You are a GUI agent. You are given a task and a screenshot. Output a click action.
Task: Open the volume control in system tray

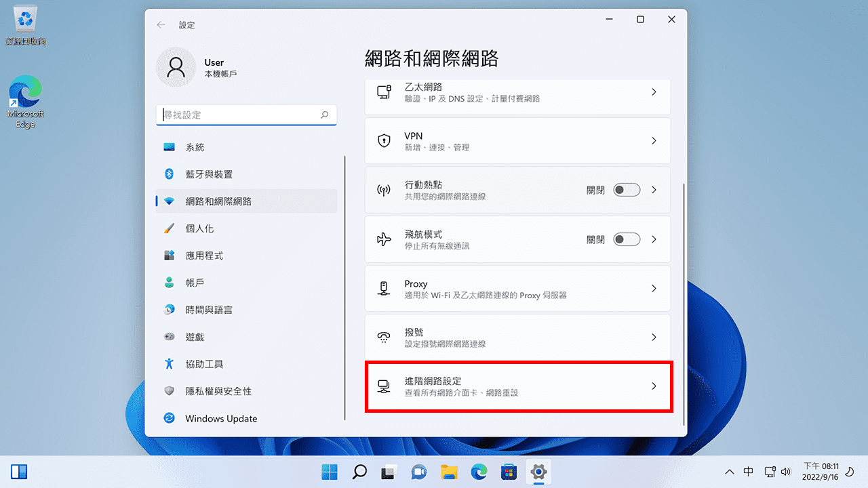(786, 471)
